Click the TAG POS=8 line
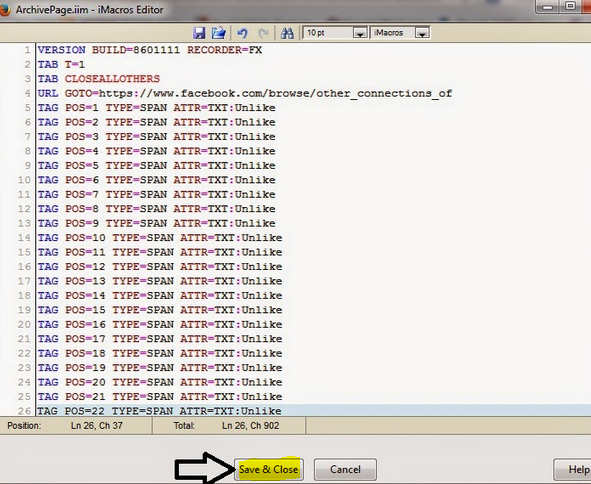591x484 pixels. point(156,209)
